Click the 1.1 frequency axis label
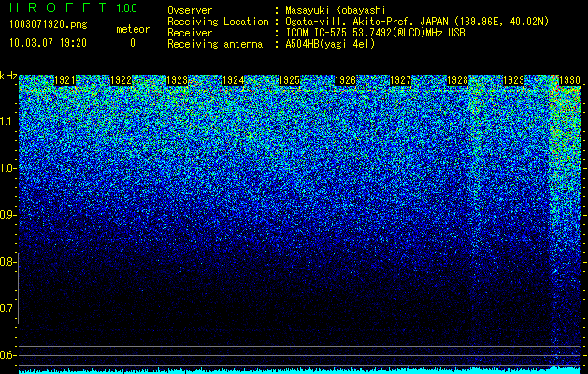 tap(7, 122)
